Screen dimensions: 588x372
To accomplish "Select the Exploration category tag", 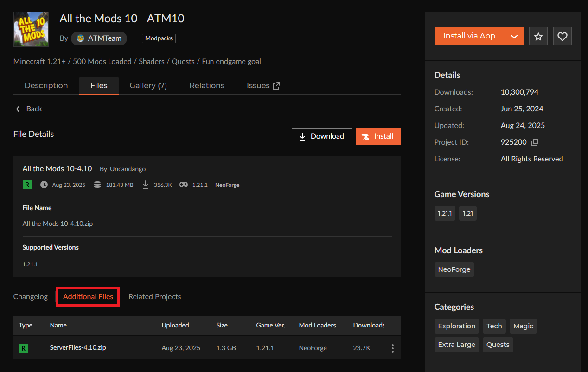I will coord(457,326).
